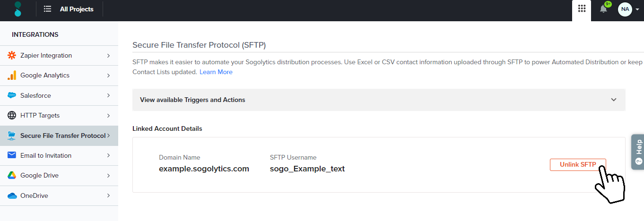Expand View available Triggers and Actions
This screenshot has height=221, width=644.
[378, 100]
